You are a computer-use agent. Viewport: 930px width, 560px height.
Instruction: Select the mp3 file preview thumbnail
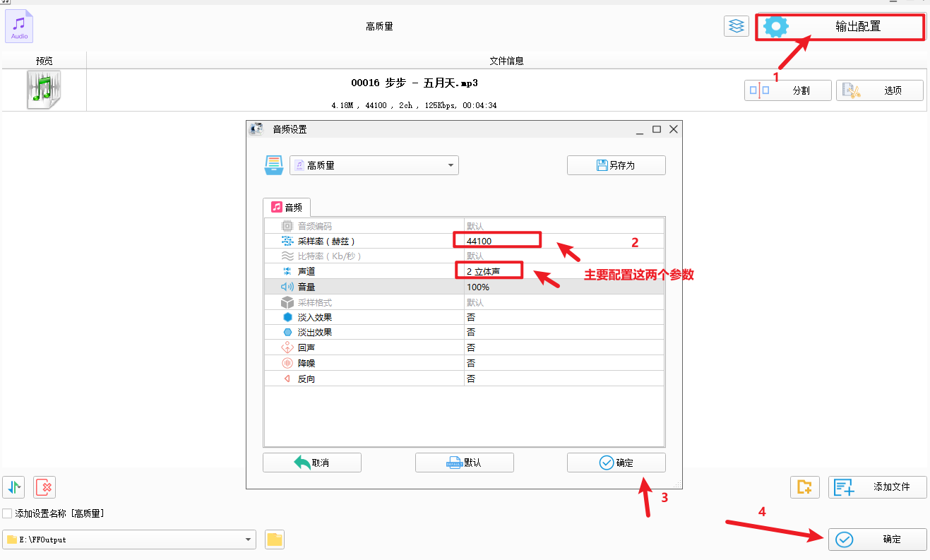(44, 90)
